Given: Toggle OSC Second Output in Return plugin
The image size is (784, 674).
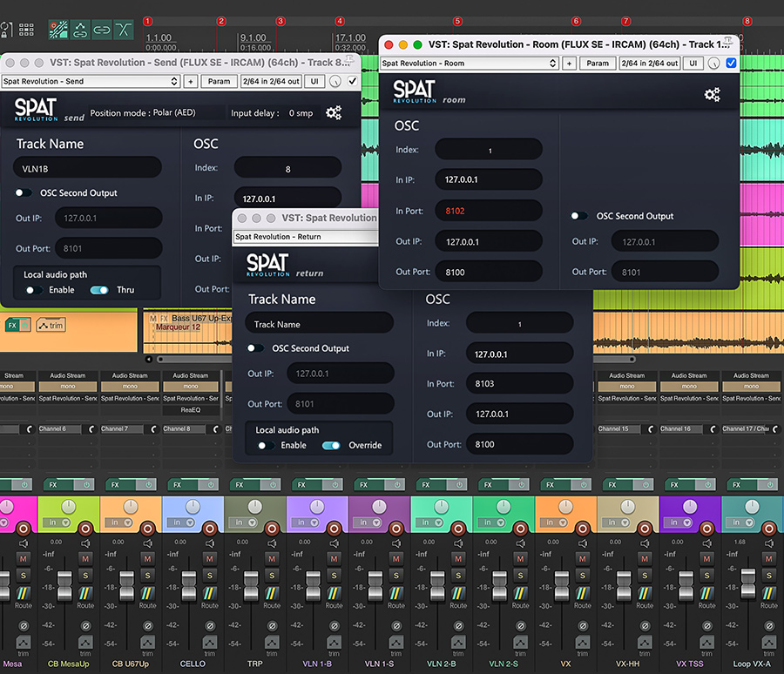Looking at the screenshot, I should (255, 348).
